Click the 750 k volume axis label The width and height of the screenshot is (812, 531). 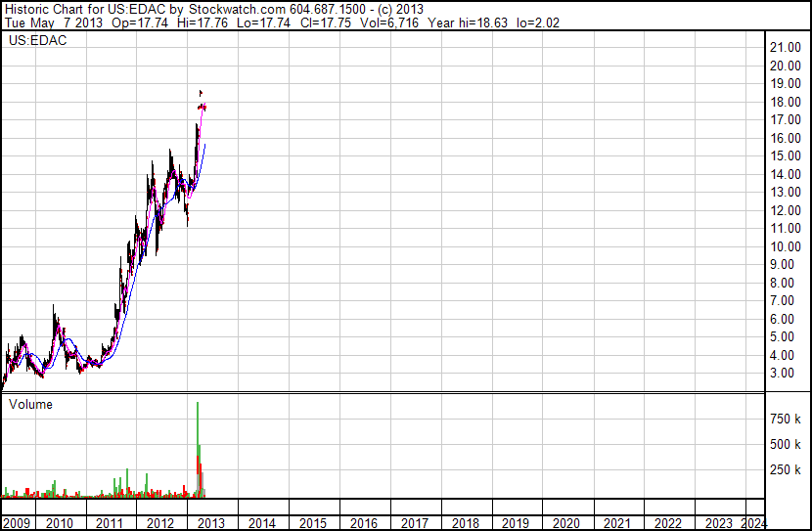coord(787,420)
